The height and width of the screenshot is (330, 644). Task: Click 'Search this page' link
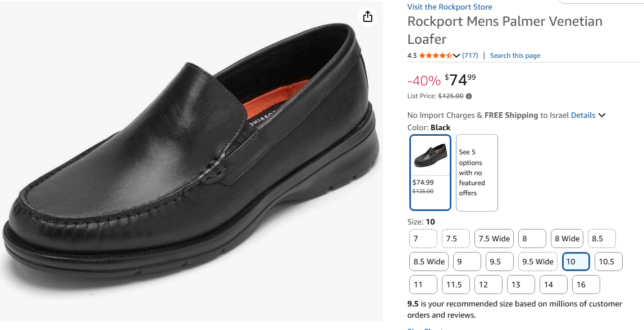tap(515, 56)
